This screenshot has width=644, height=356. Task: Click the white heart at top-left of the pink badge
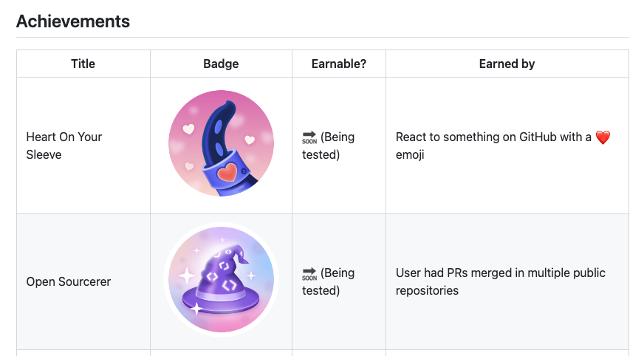coord(188,129)
